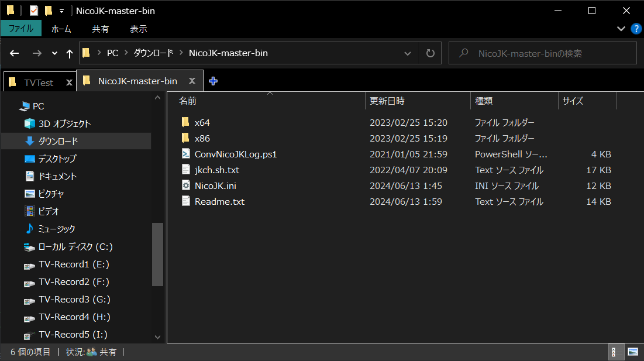
Task: Open the ファイル menu tab
Action: point(21,29)
